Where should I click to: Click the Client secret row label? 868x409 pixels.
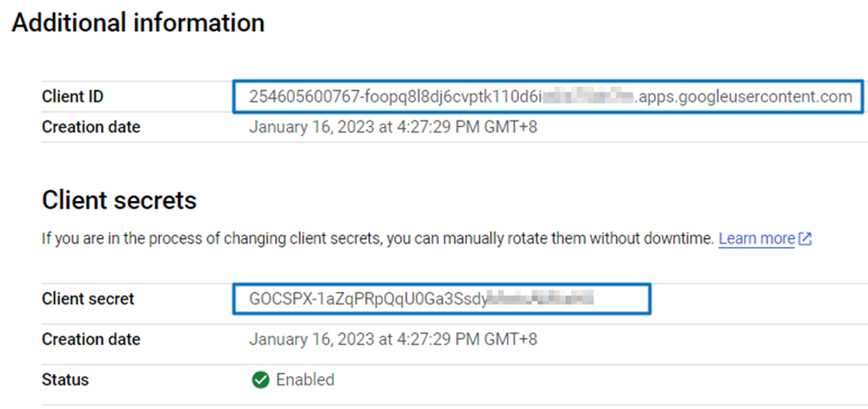pyautogui.click(x=88, y=299)
